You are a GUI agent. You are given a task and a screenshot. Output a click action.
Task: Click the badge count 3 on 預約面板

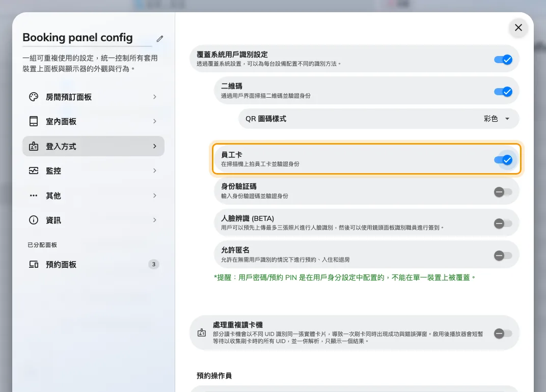(154, 264)
